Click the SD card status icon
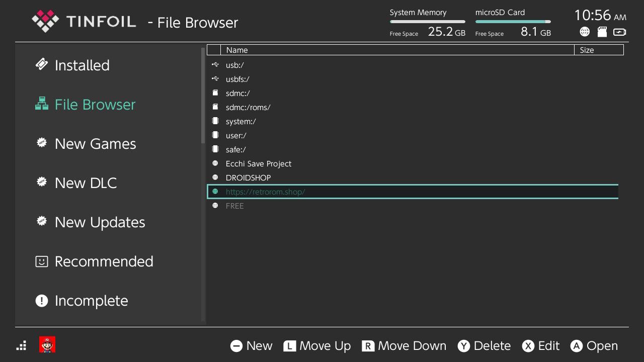Screen dimensions: 644x362 point(602,32)
